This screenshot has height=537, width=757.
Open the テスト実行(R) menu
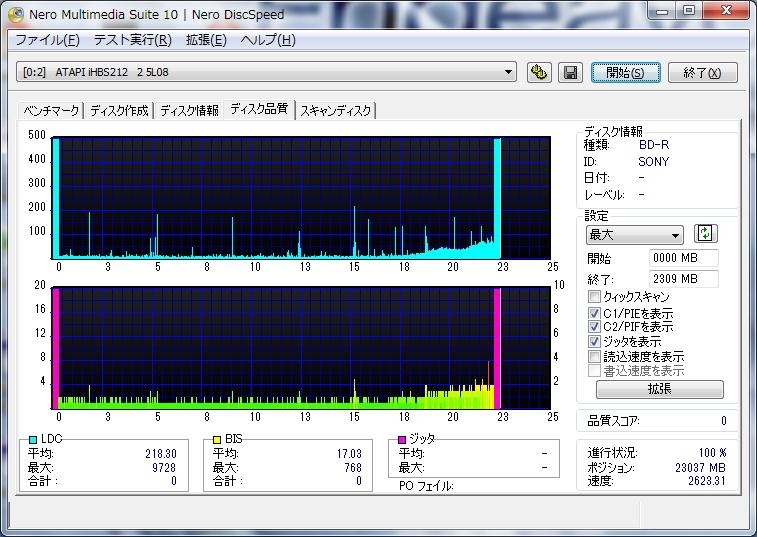132,40
